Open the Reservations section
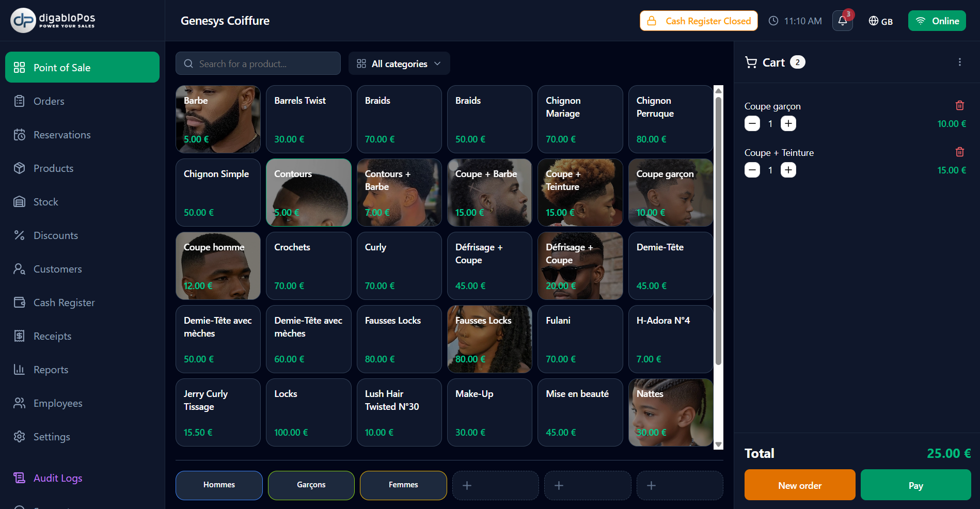 [62, 135]
